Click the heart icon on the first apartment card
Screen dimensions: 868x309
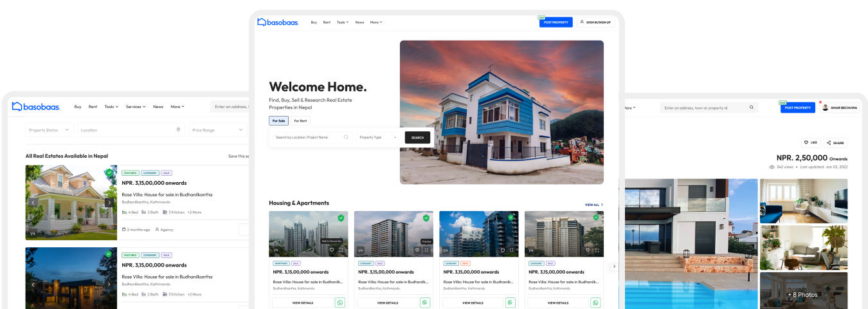pos(332,250)
